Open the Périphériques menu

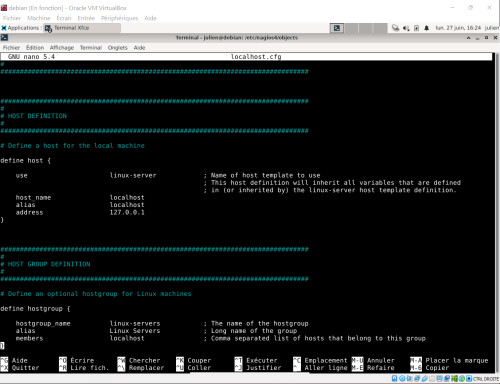click(x=119, y=18)
